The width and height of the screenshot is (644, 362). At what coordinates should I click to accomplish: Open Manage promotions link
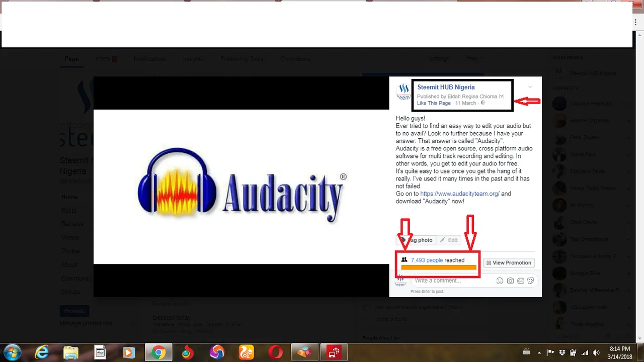[x=86, y=323]
